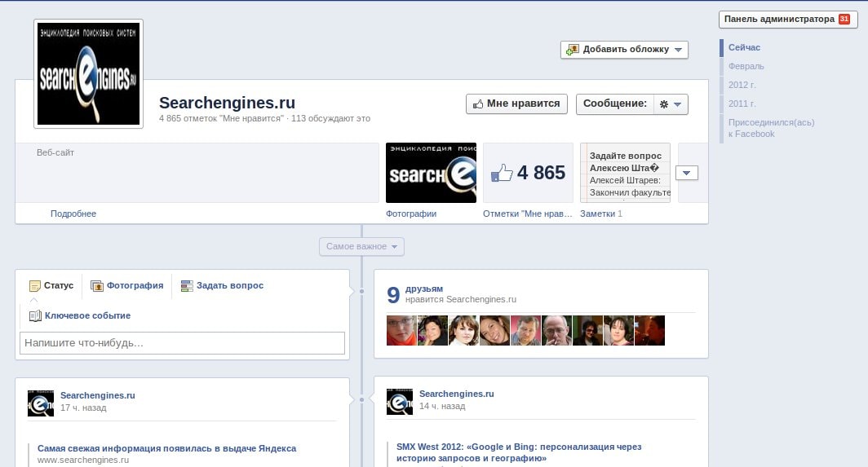
Task: Open the Notes (Заметки) link
Action: (x=597, y=214)
